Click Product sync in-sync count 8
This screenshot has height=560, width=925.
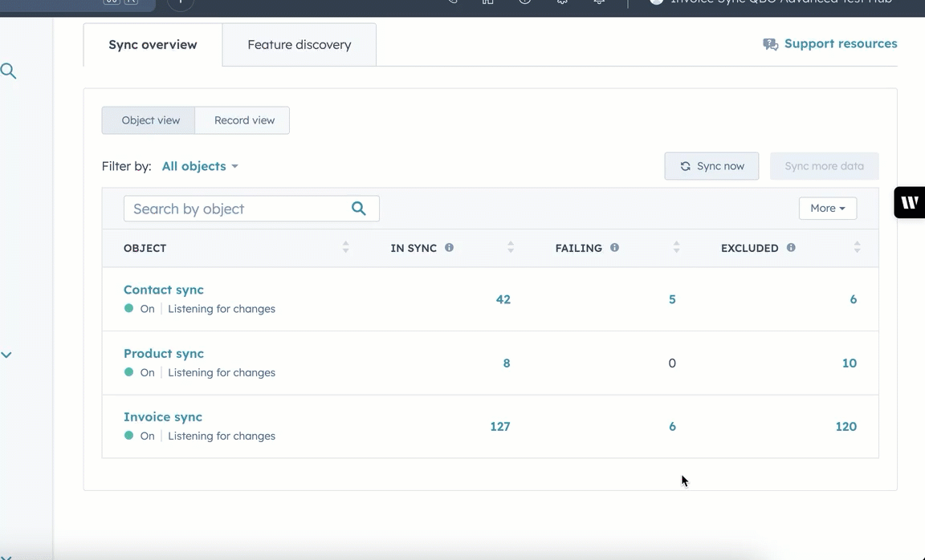point(506,363)
